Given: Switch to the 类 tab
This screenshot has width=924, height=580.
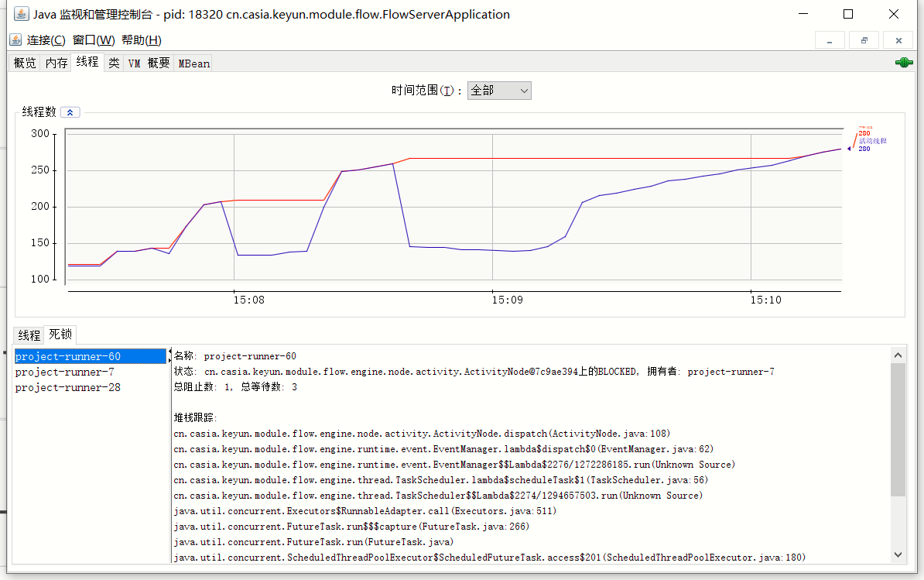Looking at the screenshot, I should point(114,63).
